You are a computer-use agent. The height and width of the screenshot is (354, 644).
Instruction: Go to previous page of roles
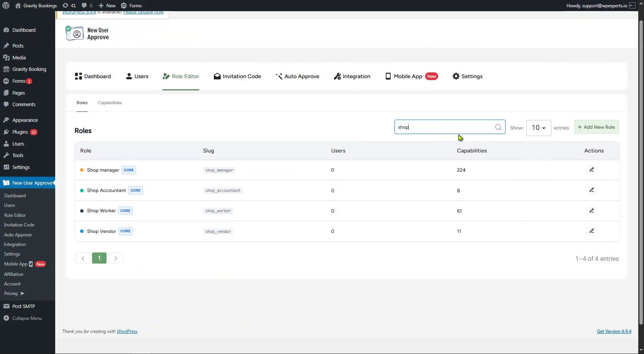tap(83, 258)
